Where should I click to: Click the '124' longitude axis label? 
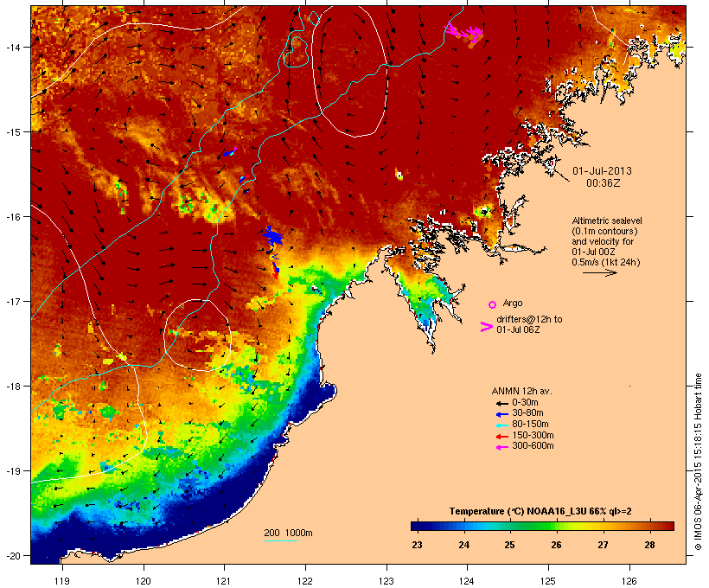pos(467,581)
